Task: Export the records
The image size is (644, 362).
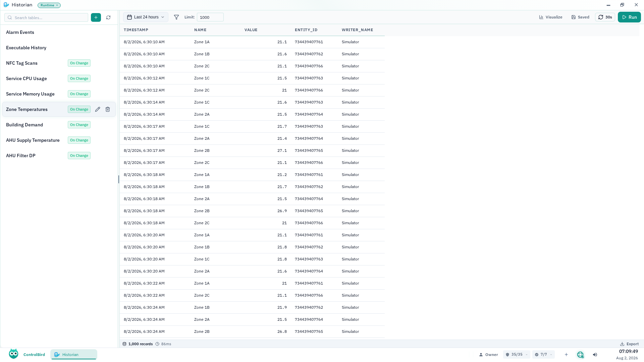Action: point(629,344)
